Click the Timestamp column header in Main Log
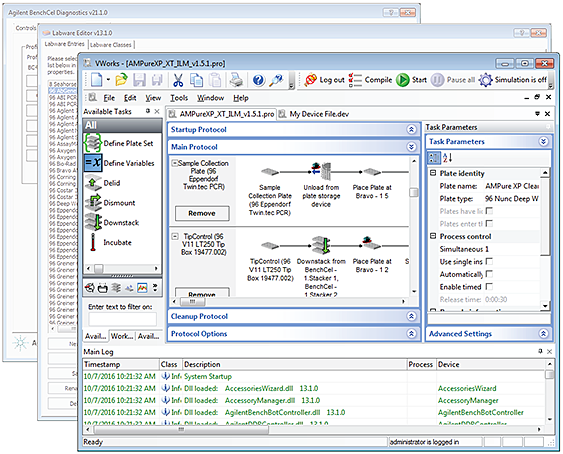 pos(121,364)
